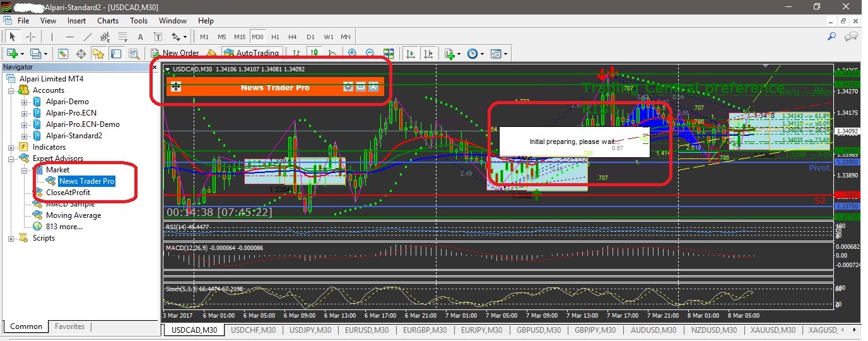
Task: Toggle the M30 timeframe button
Action: point(257,37)
